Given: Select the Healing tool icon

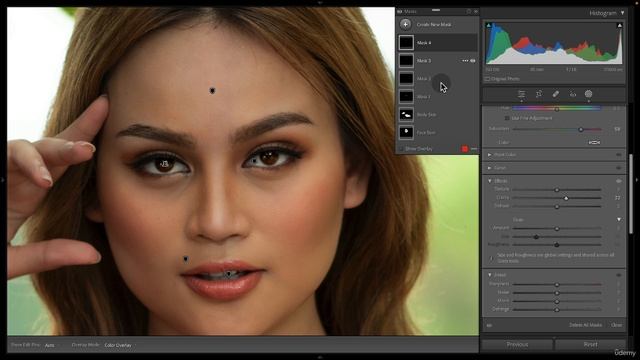Looking at the screenshot, I should coord(556,94).
